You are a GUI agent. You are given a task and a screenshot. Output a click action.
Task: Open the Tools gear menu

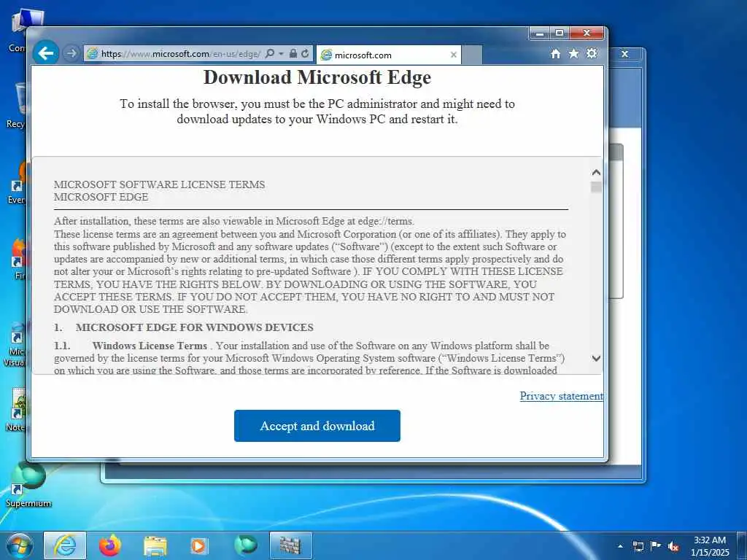click(592, 53)
